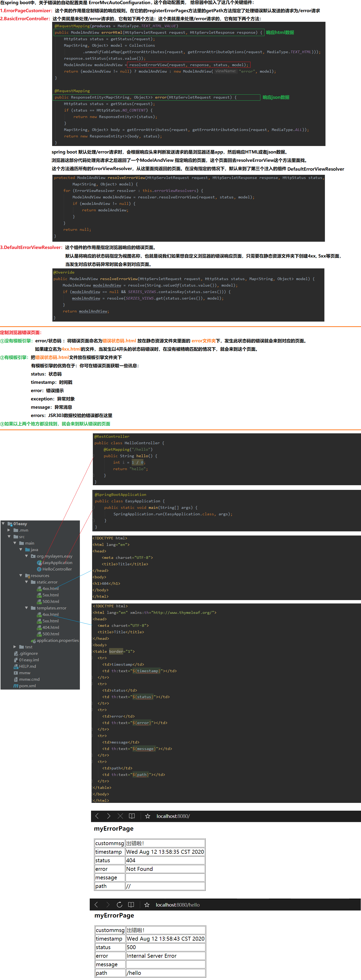Click favorite star beside localhost:8080/hello
Viewport: 361px width, 980px height.
147,905
